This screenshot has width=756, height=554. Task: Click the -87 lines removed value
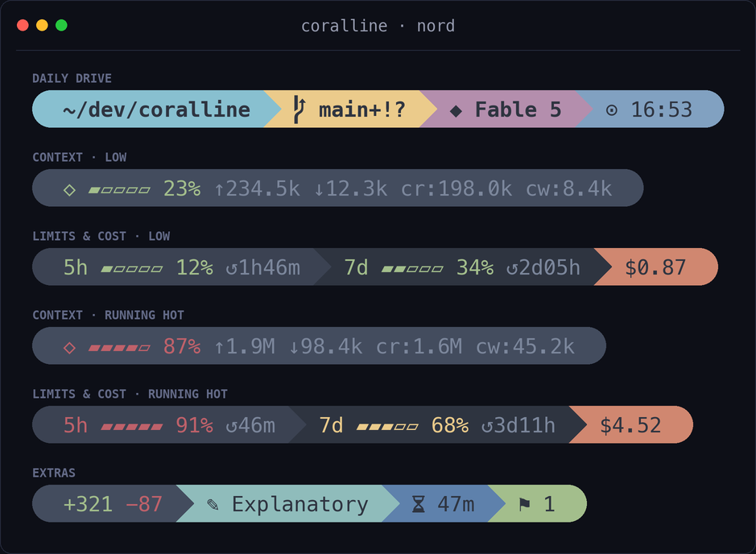tap(143, 504)
